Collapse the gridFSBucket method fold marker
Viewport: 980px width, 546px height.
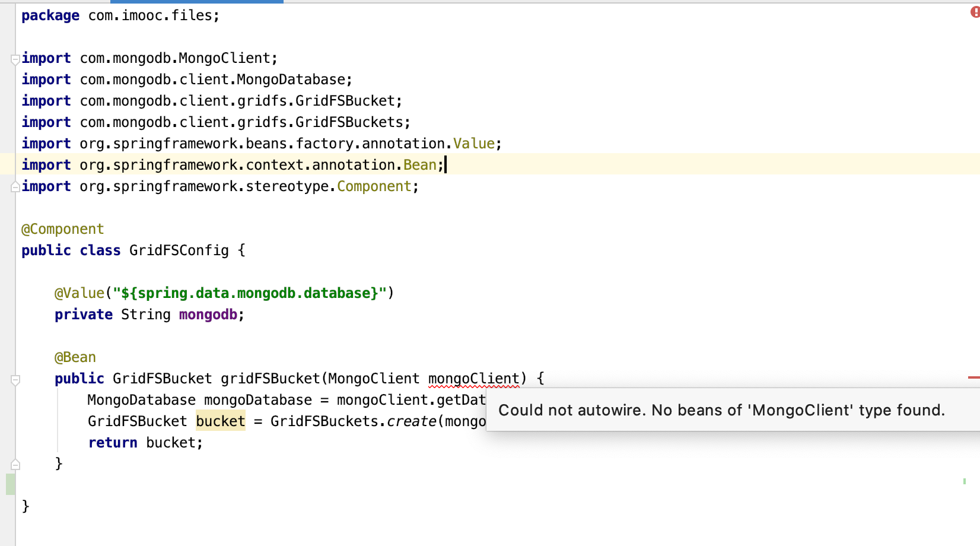pos(15,380)
